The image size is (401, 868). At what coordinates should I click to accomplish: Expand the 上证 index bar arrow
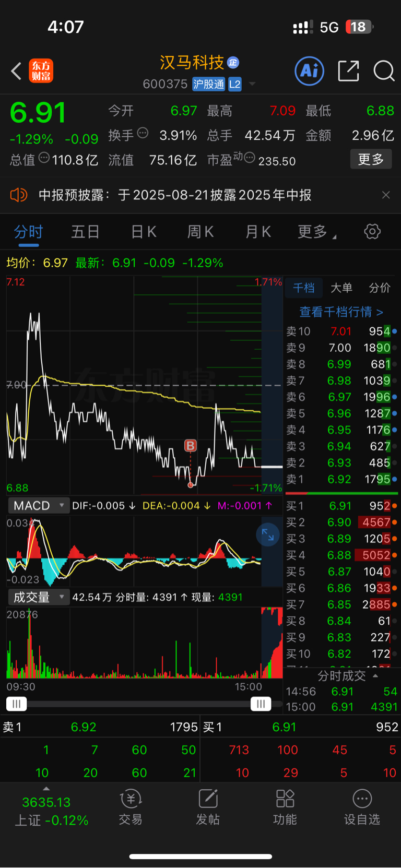(x=46, y=789)
